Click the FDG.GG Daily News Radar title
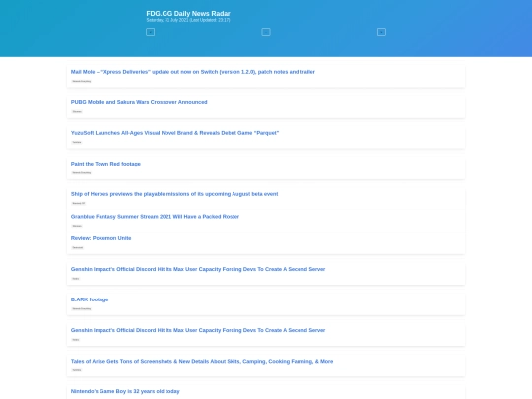The width and height of the screenshot is (532, 399). pyautogui.click(x=188, y=14)
